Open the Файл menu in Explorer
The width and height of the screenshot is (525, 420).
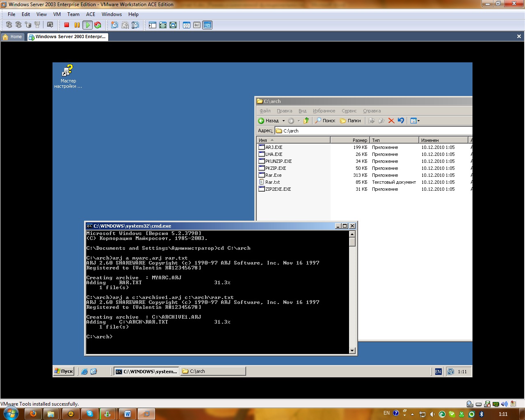[265, 111]
